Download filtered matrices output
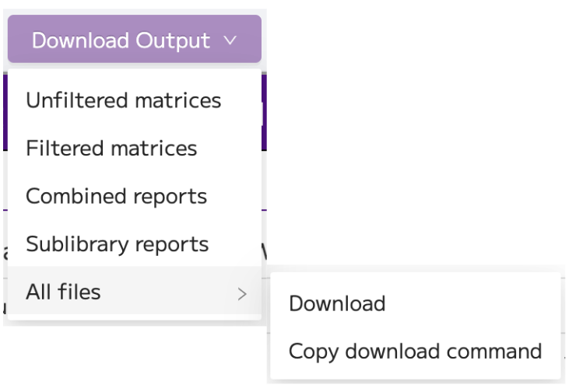This screenshot has height=392, width=576. coord(135,149)
